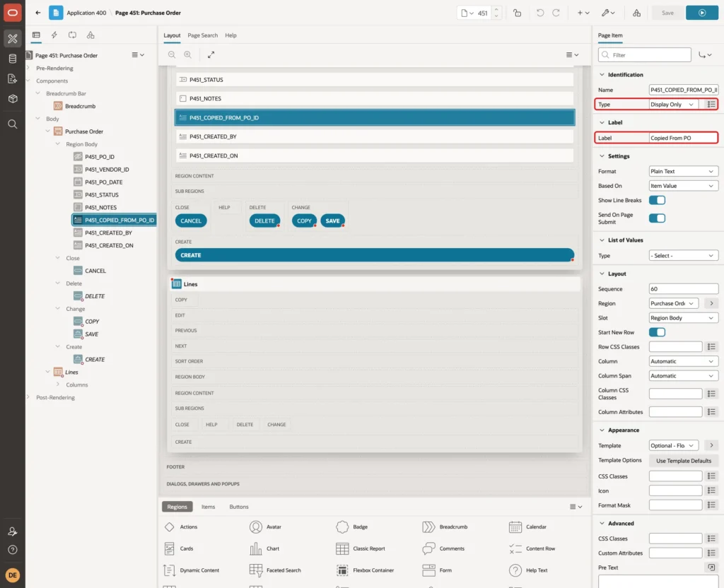Switch to Buttons gallery tab
This screenshot has height=588, width=724.
coord(239,507)
